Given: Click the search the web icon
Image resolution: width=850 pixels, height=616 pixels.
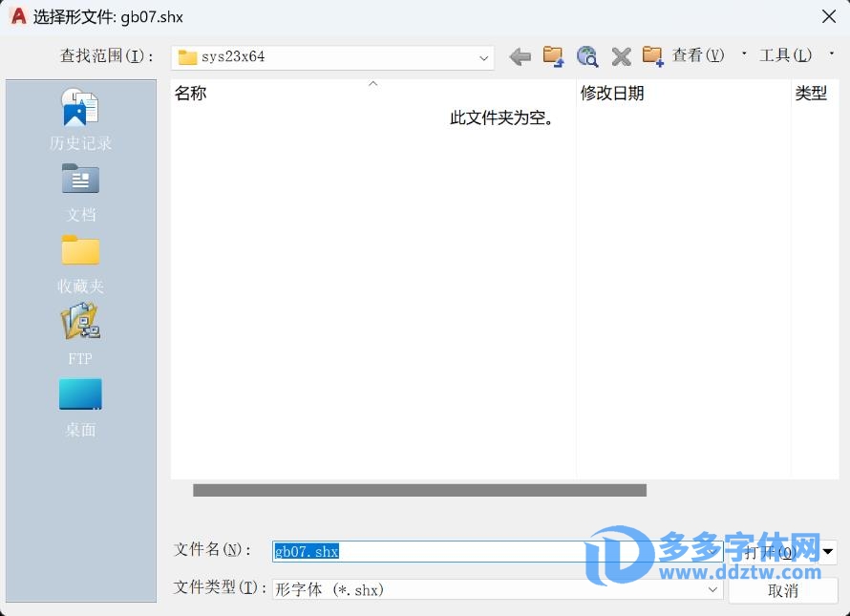Looking at the screenshot, I should (x=587, y=57).
